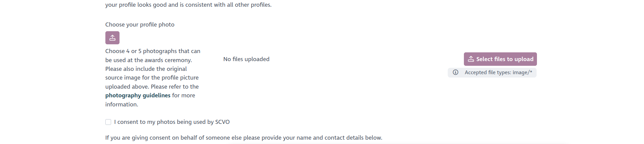Viewport: 644px width, 144px height.
Task: Click the word 'information.' ending the description
Action: coord(122,104)
